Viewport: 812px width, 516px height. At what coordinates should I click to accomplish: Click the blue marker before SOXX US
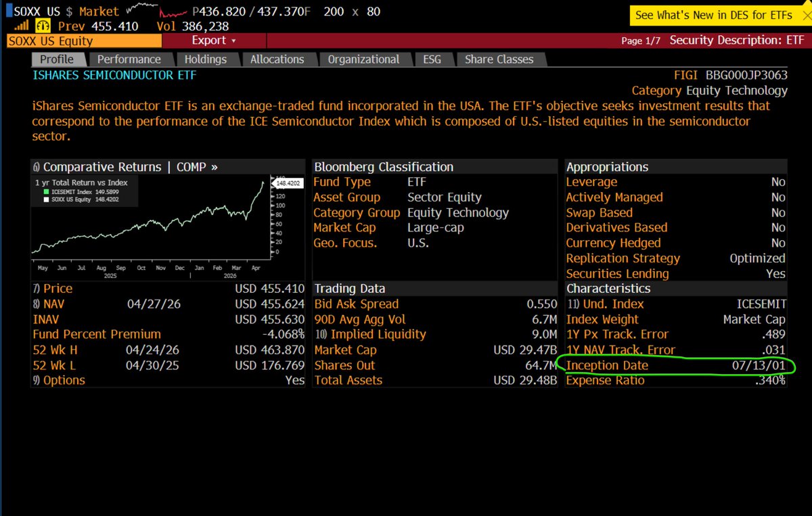[8, 11]
